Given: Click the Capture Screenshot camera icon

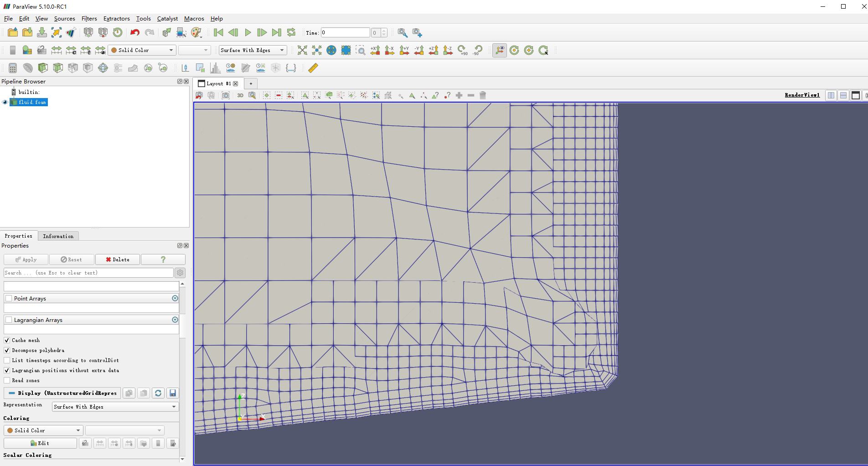Looking at the screenshot, I should [226, 95].
